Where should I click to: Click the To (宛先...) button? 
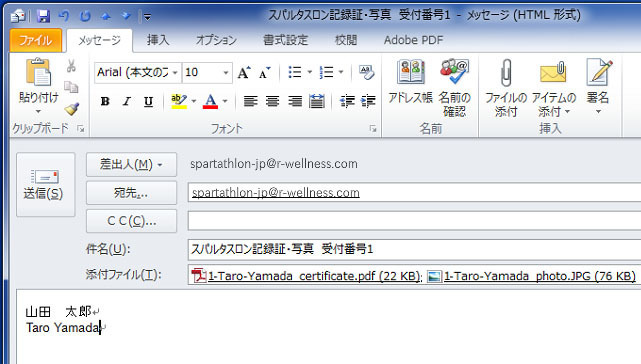pos(131,193)
